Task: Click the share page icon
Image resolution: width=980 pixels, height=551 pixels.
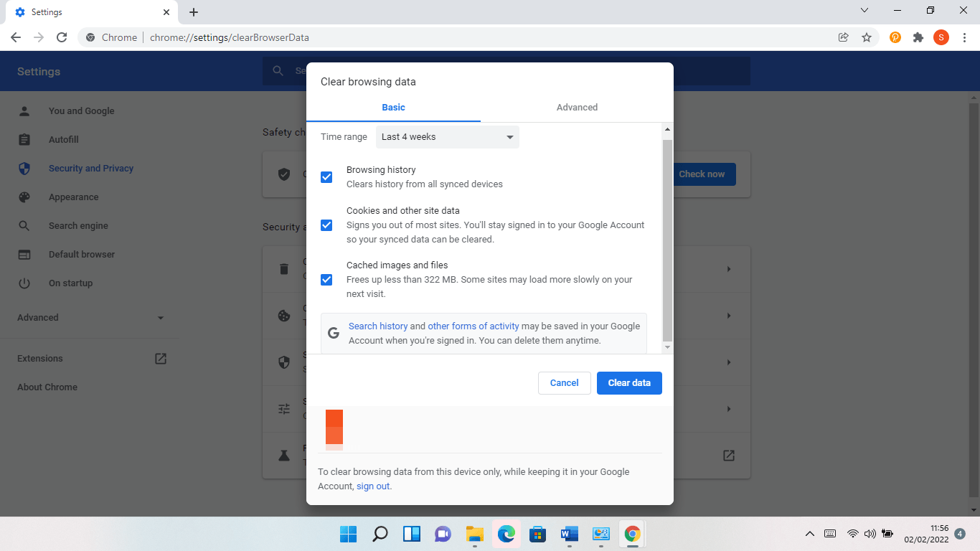Action: (x=844, y=37)
